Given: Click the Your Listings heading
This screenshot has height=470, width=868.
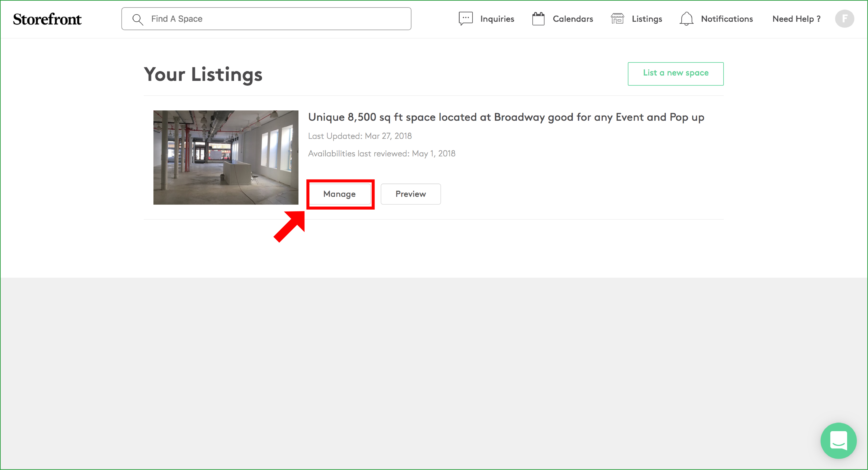Looking at the screenshot, I should pos(203,74).
